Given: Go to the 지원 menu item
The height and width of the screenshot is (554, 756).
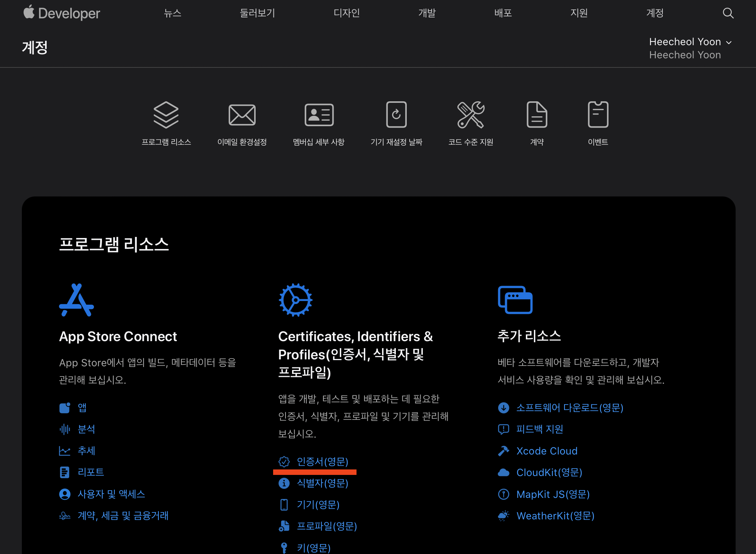Looking at the screenshot, I should (579, 13).
